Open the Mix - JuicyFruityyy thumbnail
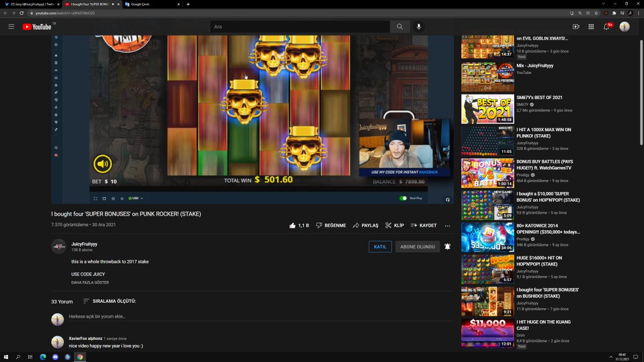 pos(487,77)
